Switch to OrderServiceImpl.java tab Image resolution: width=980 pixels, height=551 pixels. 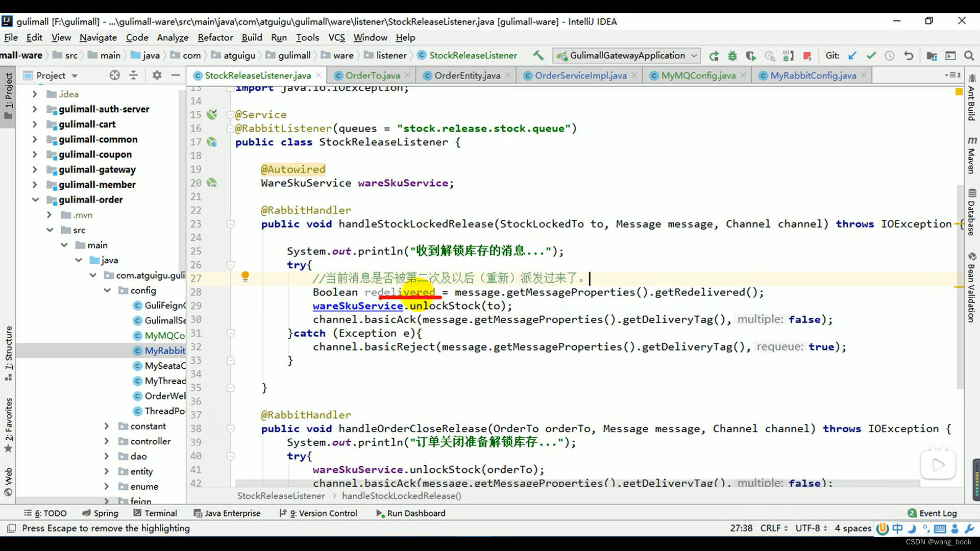tap(580, 76)
